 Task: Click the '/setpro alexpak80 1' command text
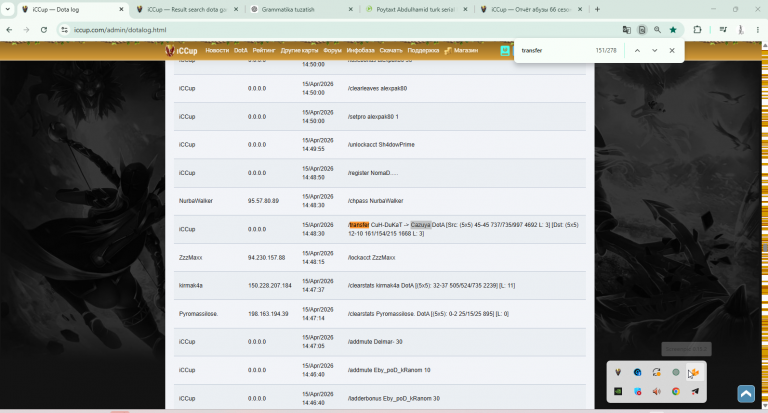(373, 117)
